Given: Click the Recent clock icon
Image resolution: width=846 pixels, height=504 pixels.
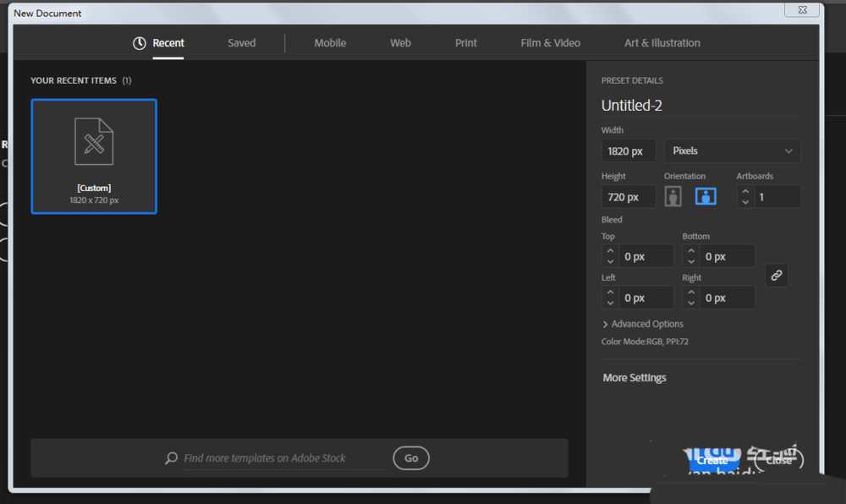Looking at the screenshot, I should click(x=140, y=43).
